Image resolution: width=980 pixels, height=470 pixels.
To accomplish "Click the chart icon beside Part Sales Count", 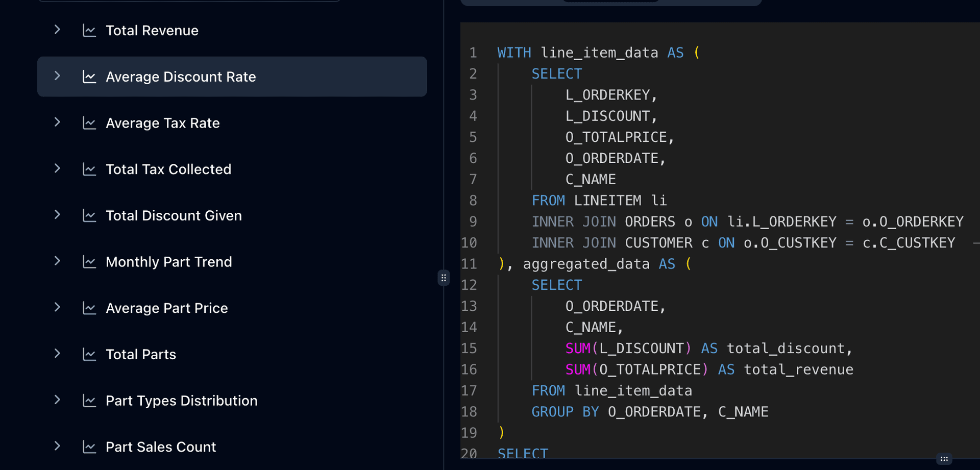I will pos(89,447).
